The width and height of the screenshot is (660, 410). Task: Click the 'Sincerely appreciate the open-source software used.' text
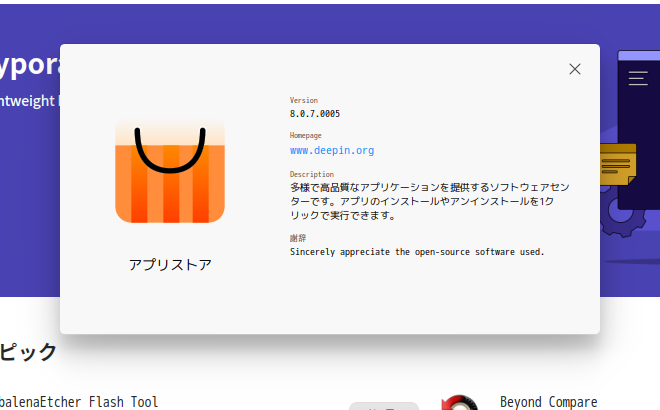(x=417, y=252)
